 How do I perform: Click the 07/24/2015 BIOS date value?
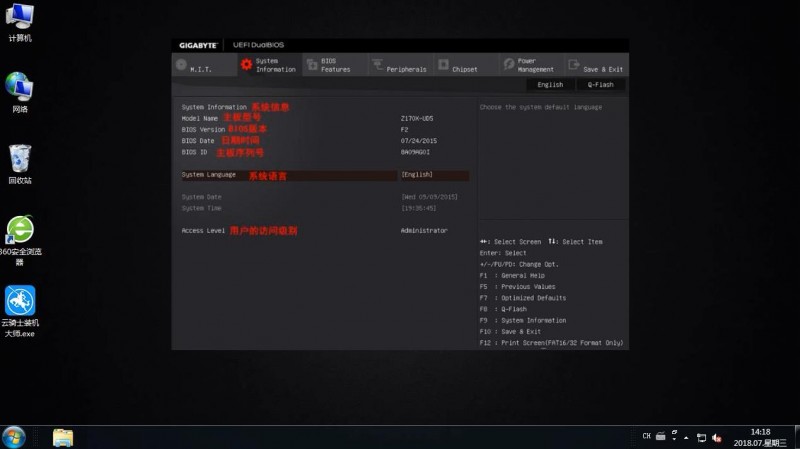(x=418, y=141)
